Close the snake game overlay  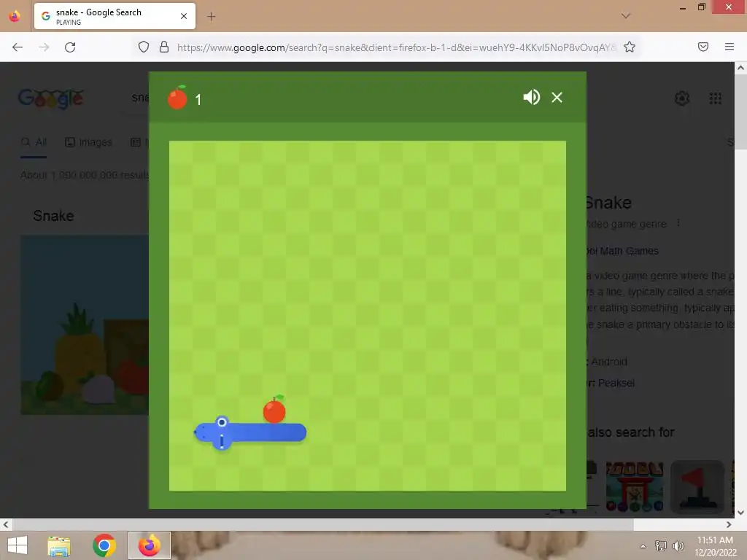(x=557, y=98)
